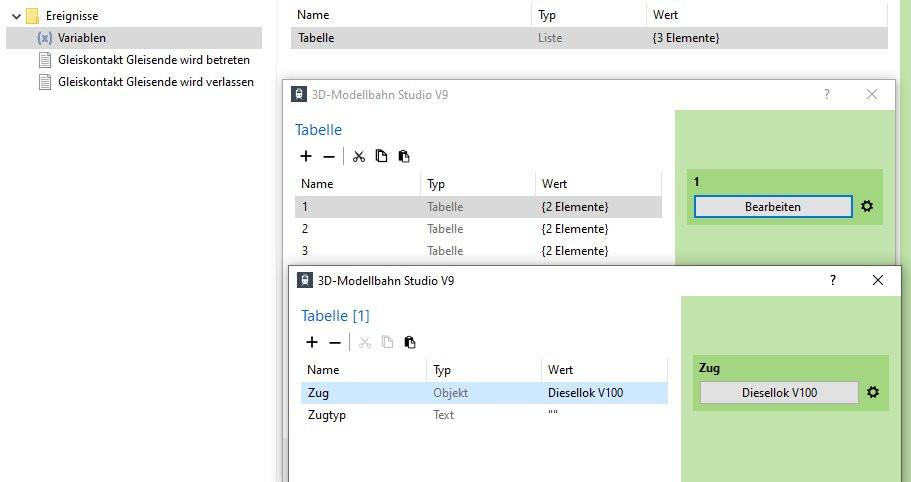Viewport: 911px width, 482px height.
Task: Paste row in the upper Tabelle dialog
Action: click(x=404, y=156)
